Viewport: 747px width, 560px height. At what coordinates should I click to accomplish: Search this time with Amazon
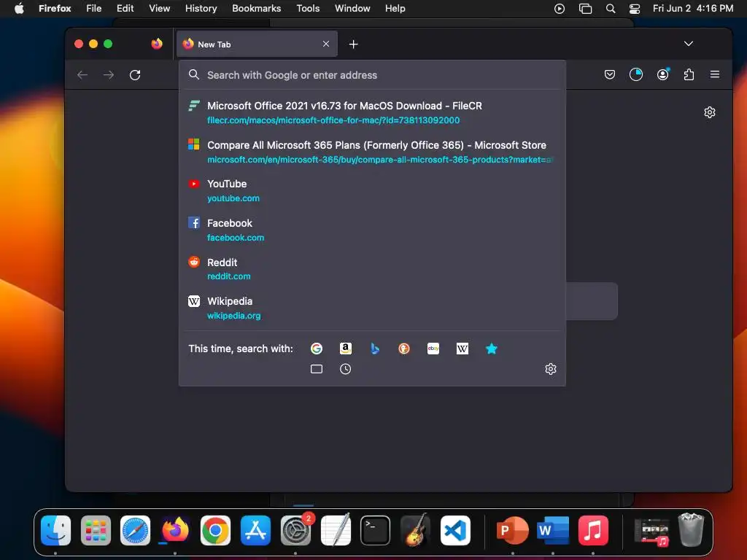click(x=345, y=349)
